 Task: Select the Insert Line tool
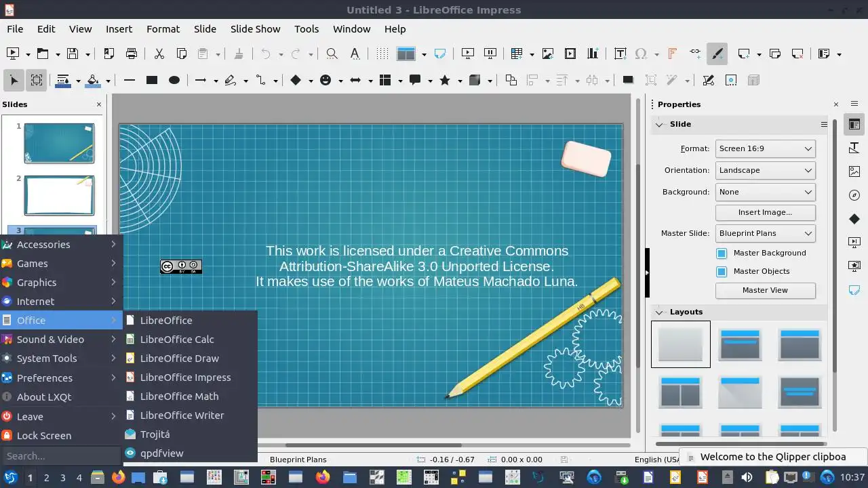130,80
